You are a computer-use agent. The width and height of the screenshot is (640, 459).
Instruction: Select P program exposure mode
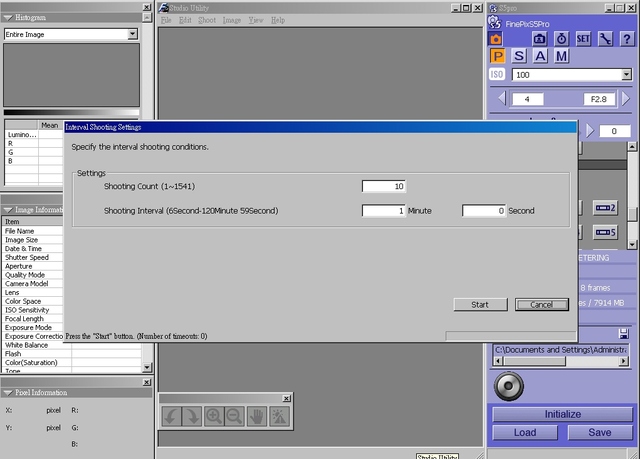point(498,56)
